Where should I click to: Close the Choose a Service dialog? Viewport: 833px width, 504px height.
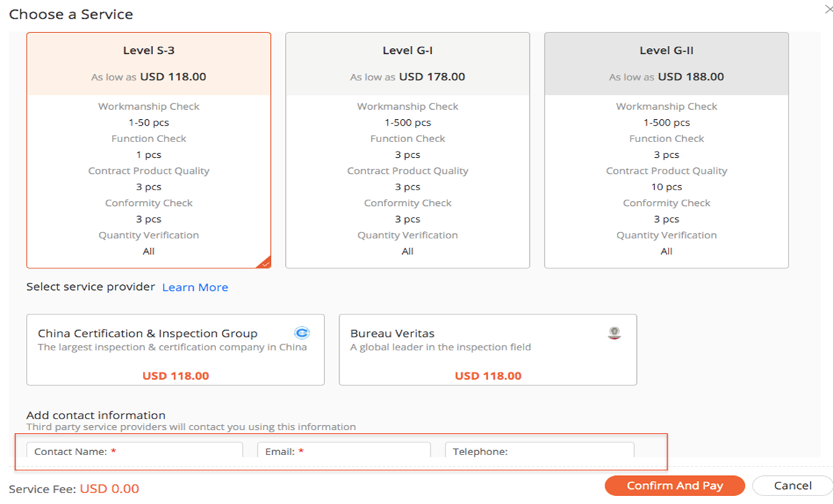(x=828, y=9)
